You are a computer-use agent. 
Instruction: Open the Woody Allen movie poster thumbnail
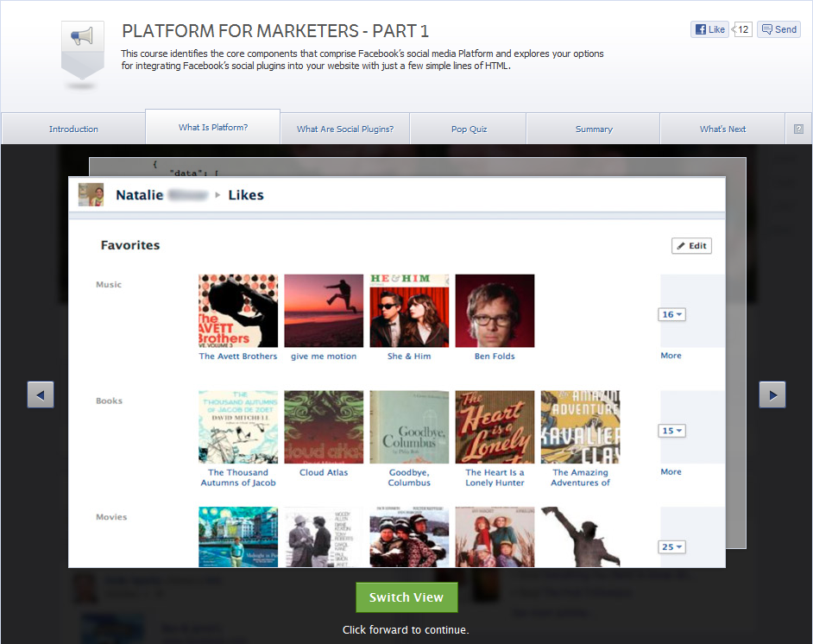point(324,537)
